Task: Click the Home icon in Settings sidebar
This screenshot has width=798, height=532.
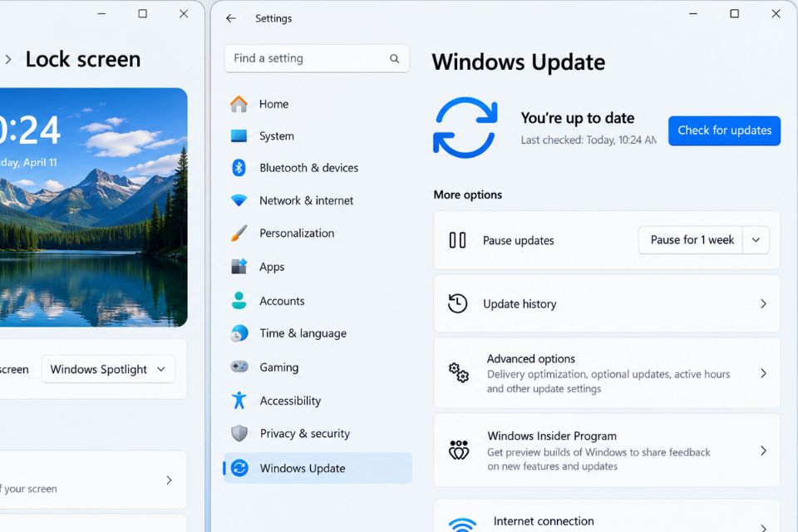Action: coord(239,104)
